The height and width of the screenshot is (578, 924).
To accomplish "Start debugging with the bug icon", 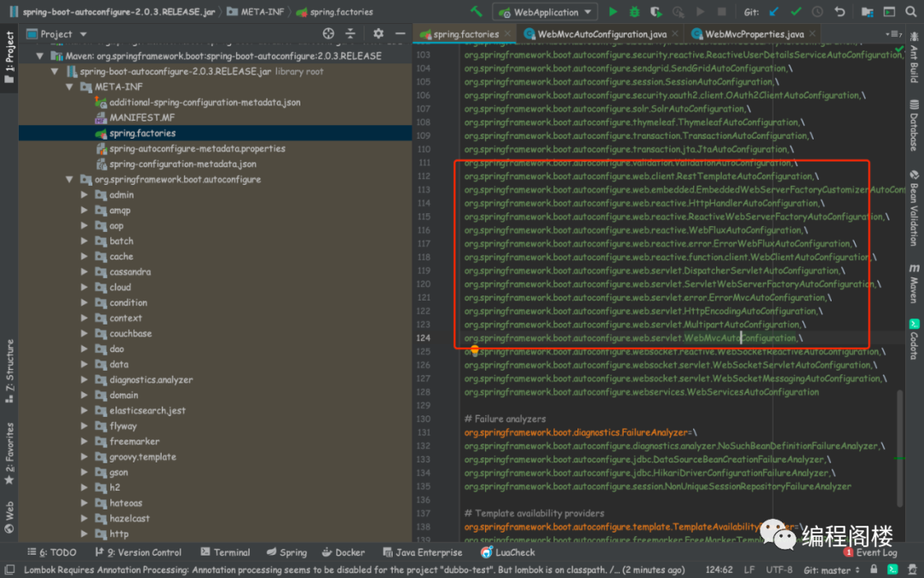I will (634, 12).
